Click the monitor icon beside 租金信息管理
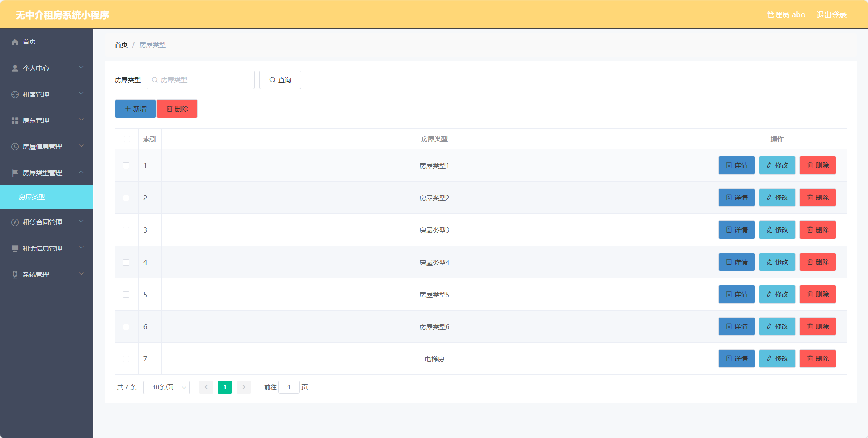868x438 pixels. tap(15, 248)
